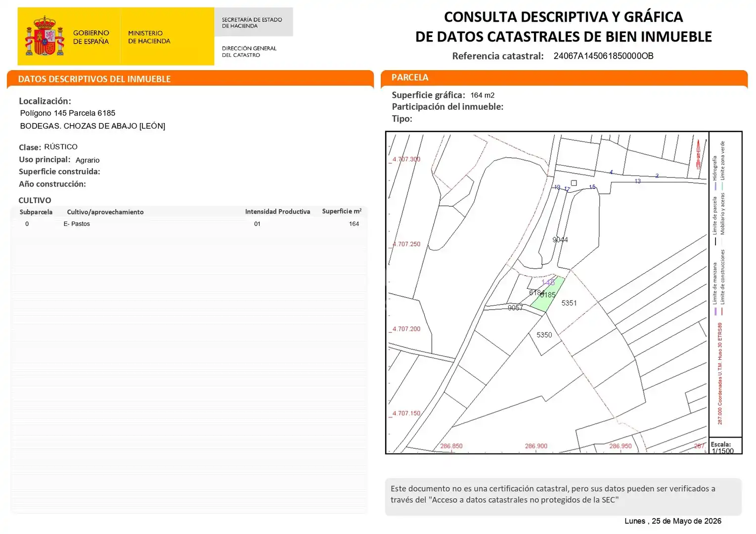The width and height of the screenshot is (756, 534).
Task: Click map coordinate label '4.707.250'
Action: [x=406, y=244]
